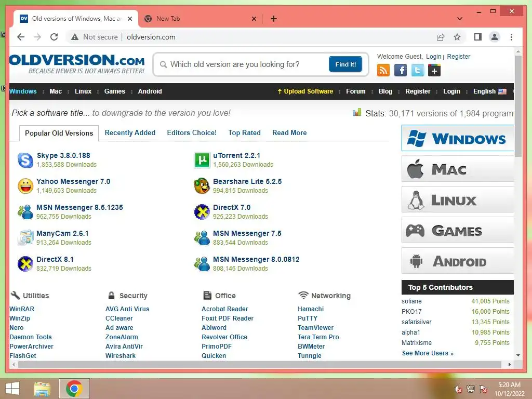The image size is (532, 399).
Task: Click the plus share icon in header
Action: [434, 71]
